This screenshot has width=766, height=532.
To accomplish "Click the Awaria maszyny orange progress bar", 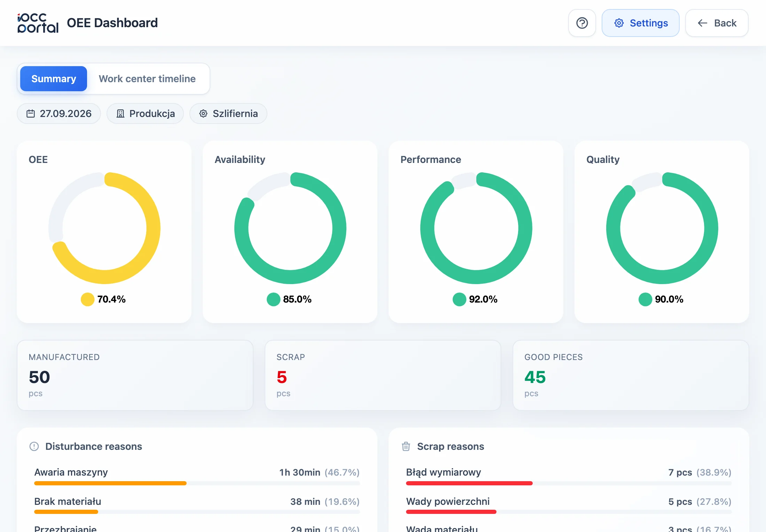I will click(110, 483).
